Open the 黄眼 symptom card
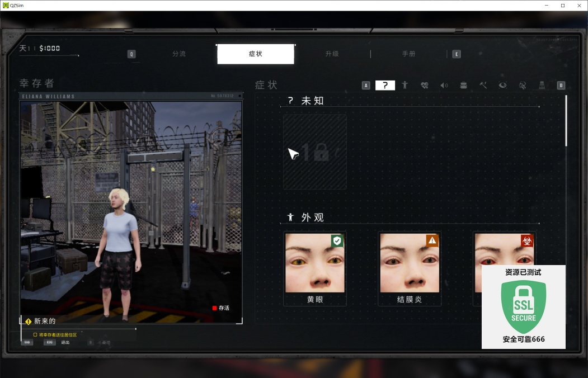 click(x=314, y=268)
